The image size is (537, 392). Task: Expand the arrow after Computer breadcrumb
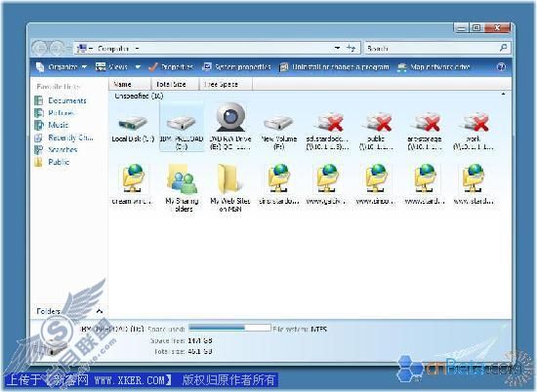137,49
